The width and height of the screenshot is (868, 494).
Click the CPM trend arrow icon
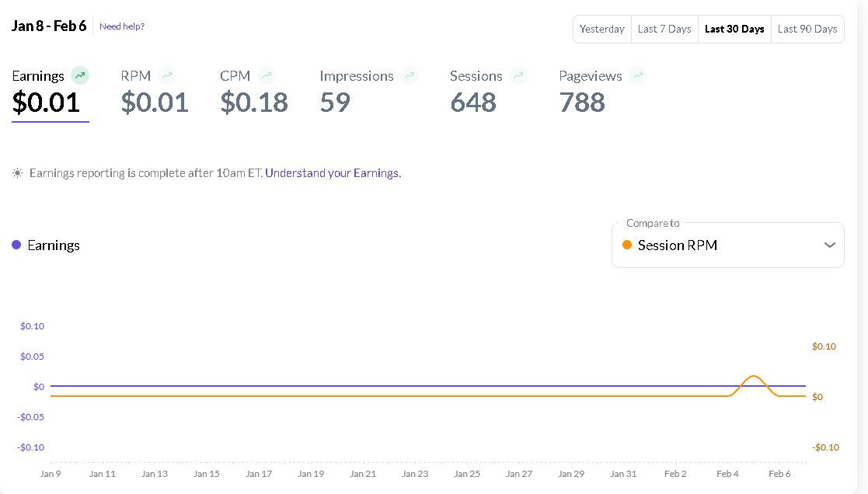267,75
